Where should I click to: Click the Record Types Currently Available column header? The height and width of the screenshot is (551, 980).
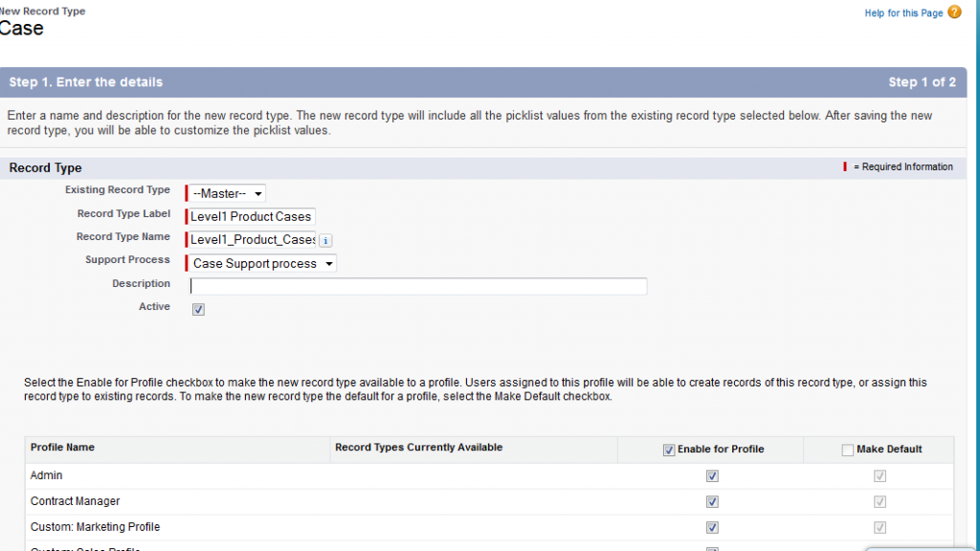(418, 448)
